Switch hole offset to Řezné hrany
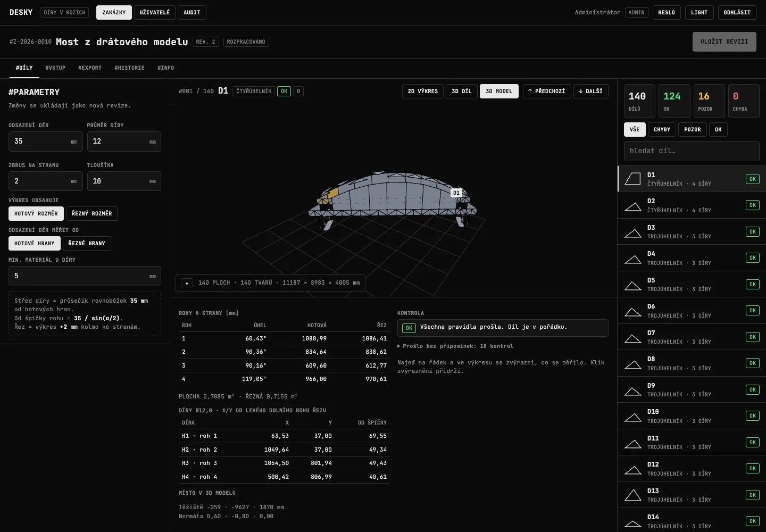The height and width of the screenshot is (532, 766). pos(87,243)
